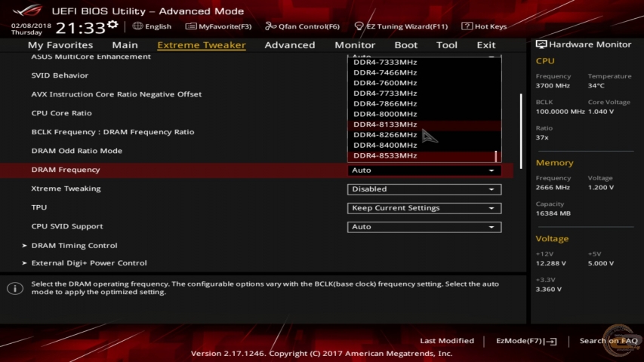The image size is (644, 362).
Task: Go to the Advanced tab
Action: 290,44
